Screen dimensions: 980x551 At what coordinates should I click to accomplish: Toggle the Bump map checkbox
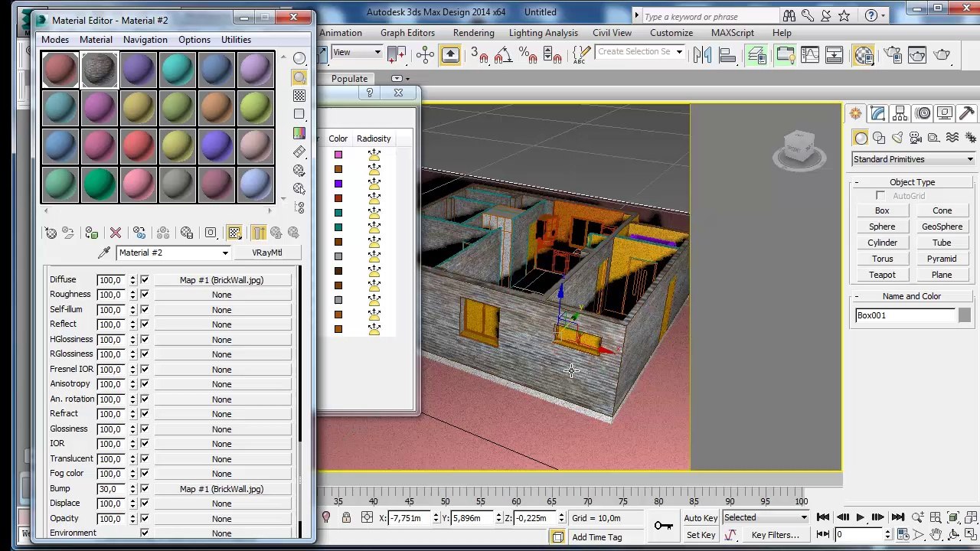coord(144,489)
